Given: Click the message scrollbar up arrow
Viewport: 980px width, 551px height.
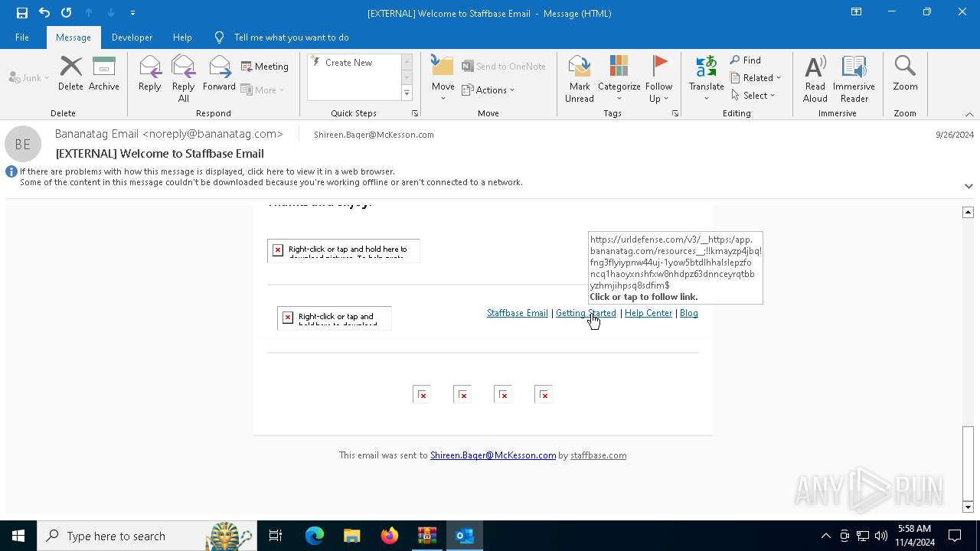Looking at the screenshot, I should tap(969, 212).
